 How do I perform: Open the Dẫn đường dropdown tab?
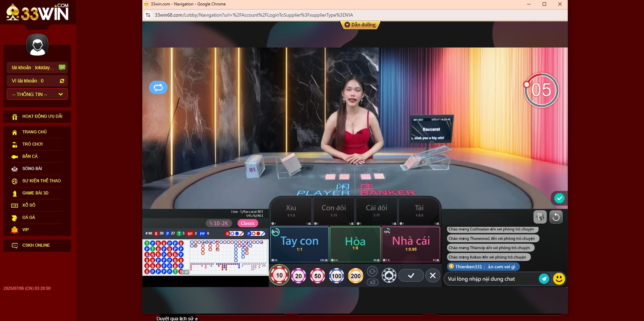(360, 25)
